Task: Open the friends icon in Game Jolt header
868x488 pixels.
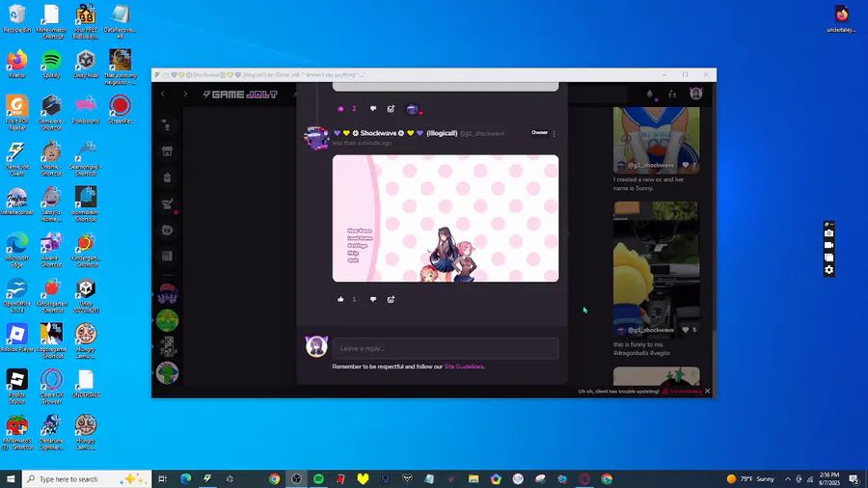Action: coord(672,95)
